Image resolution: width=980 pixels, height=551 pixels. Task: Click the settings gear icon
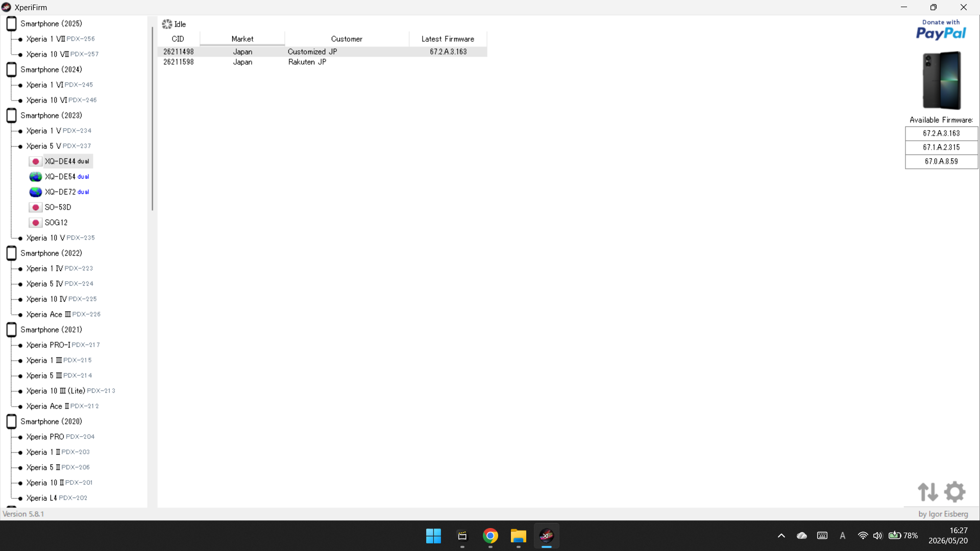954,492
